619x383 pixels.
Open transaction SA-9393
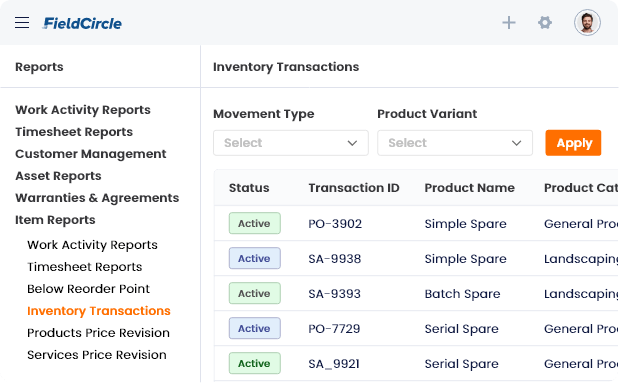tap(334, 294)
